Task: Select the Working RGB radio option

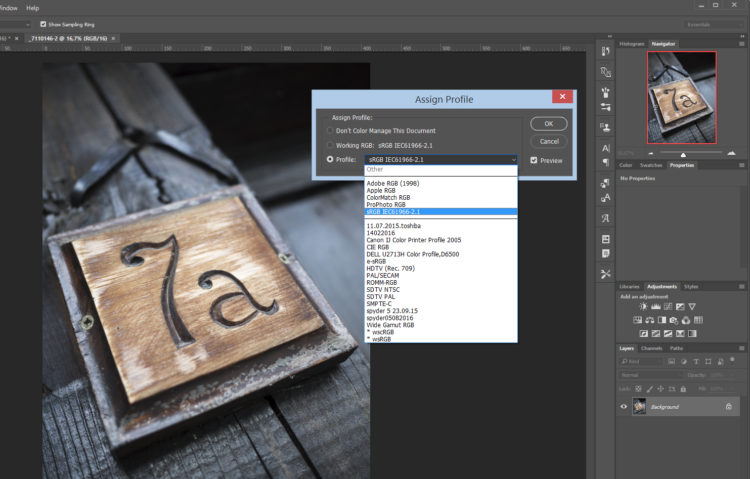Action: click(x=332, y=145)
